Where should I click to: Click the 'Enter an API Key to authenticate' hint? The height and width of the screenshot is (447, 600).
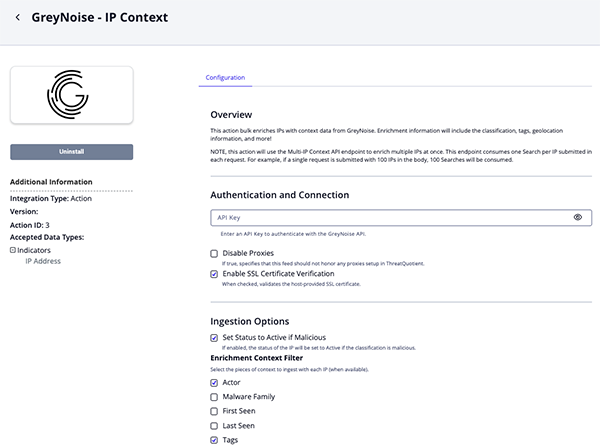[293, 234]
